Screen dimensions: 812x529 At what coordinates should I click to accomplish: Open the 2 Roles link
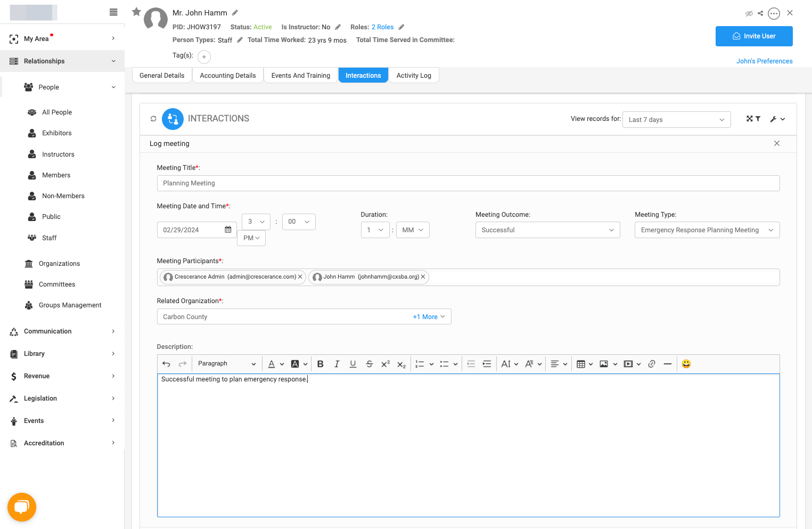click(383, 27)
